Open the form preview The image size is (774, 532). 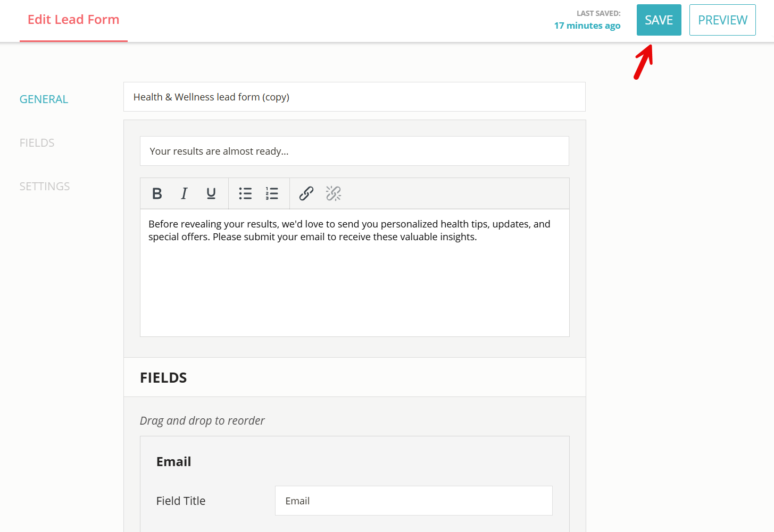coord(722,20)
